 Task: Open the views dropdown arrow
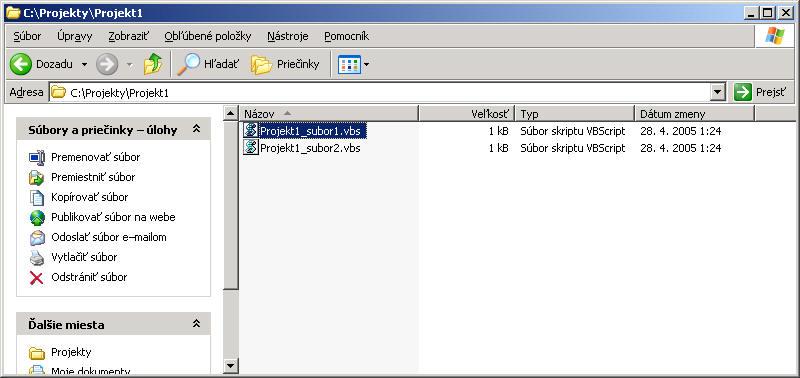pyautogui.click(x=366, y=65)
